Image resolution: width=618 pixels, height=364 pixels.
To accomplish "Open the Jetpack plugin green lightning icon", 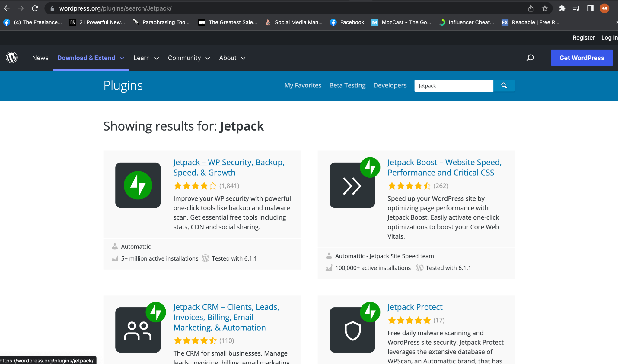I will coord(138,185).
